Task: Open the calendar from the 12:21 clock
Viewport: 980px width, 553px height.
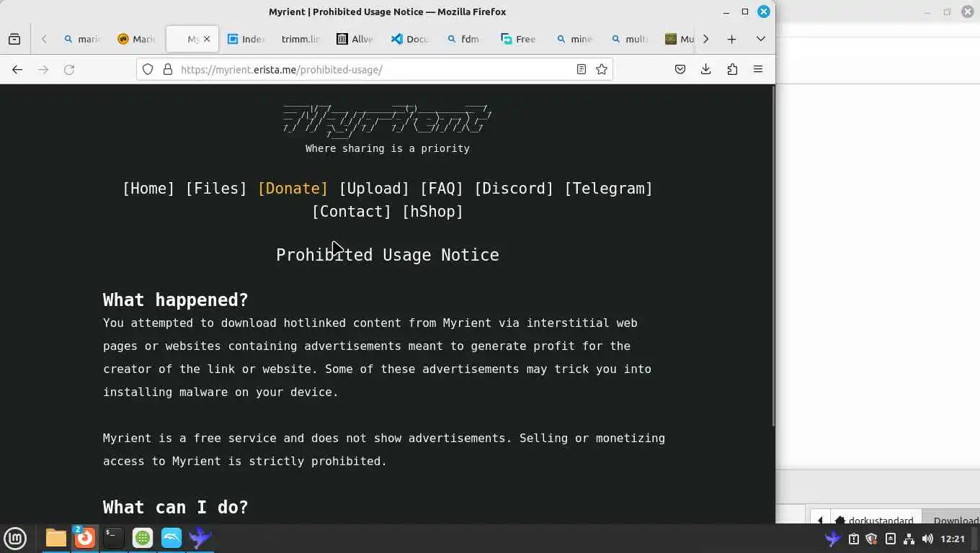Action: click(x=953, y=539)
